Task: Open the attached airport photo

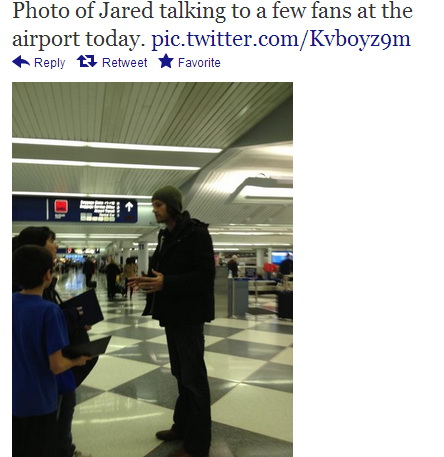Action: [152, 269]
